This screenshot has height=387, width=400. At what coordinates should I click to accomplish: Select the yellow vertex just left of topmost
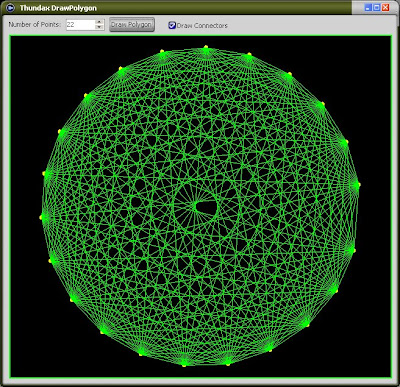pos(162,51)
